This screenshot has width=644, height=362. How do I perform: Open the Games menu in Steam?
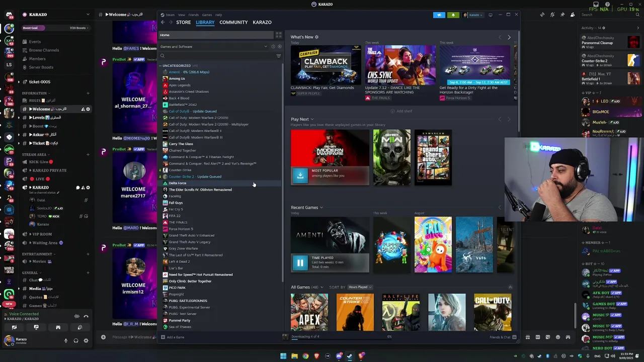click(207, 15)
